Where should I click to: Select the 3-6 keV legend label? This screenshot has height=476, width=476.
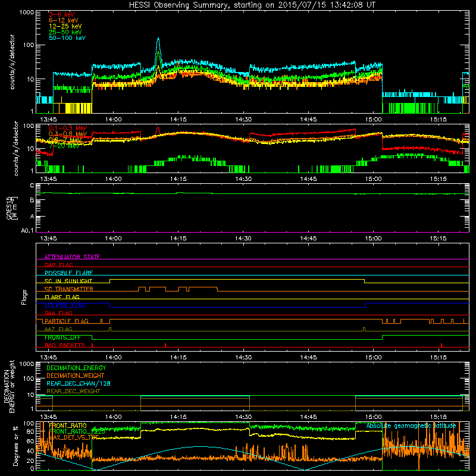pyautogui.click(x=62, y=14)
